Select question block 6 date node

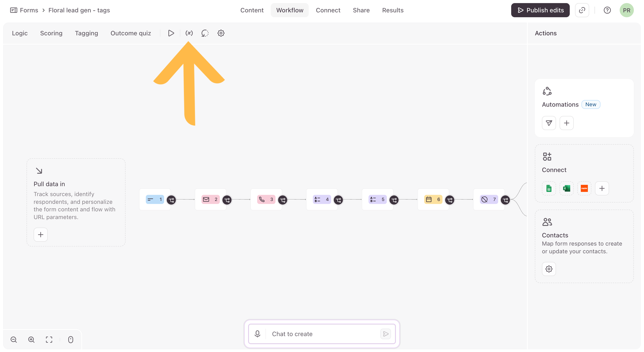433,199
